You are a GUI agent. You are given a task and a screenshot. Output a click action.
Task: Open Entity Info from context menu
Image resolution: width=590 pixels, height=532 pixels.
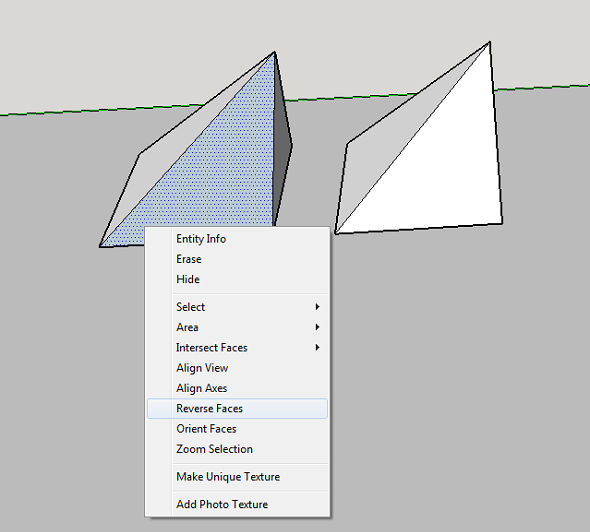(x=237, y=239)
